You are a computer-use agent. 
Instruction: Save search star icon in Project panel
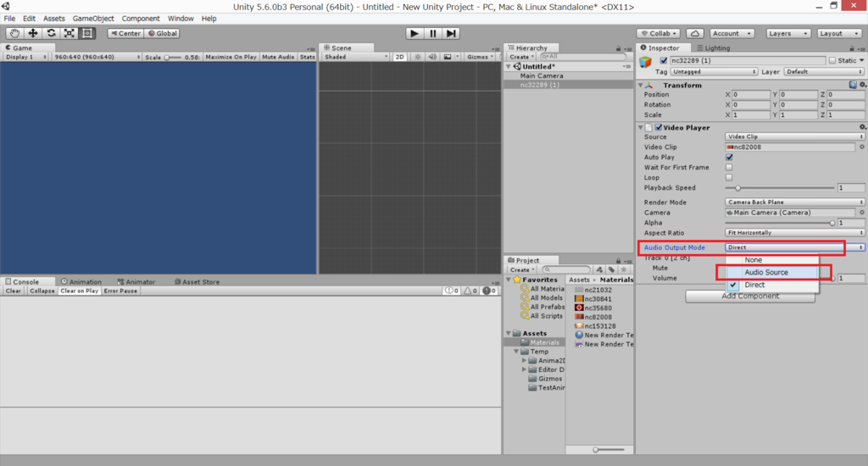click(x=624, y=269)
